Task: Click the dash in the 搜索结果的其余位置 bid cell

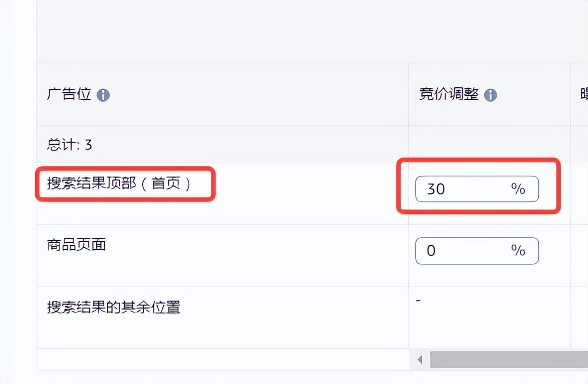Action: (x=418, y=301)
